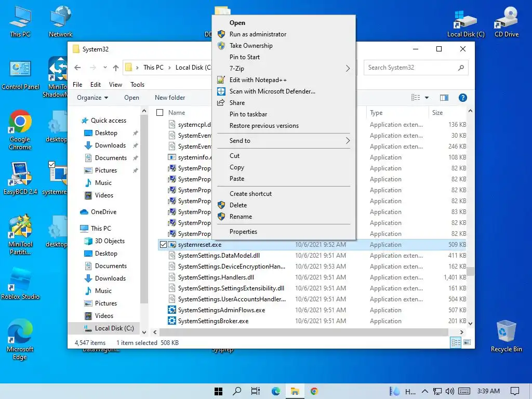Screen dimensions: 532x399
Task: Click the search magnifier in Search System32
Action: (461, 68)
